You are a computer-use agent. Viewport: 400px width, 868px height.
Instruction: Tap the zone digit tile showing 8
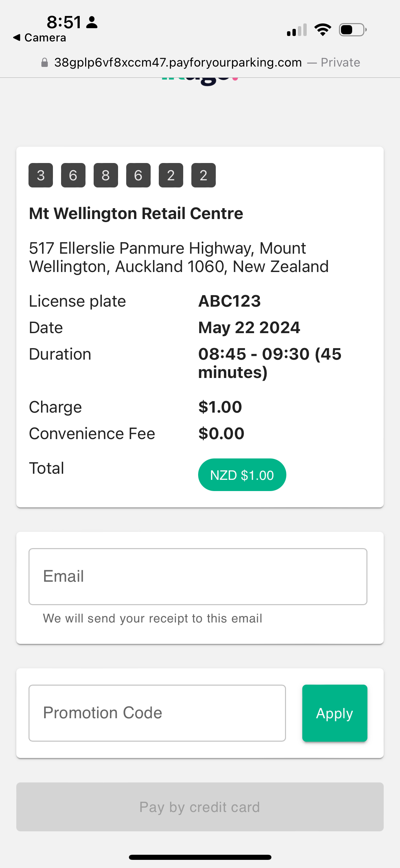click(x=106, y=175)
